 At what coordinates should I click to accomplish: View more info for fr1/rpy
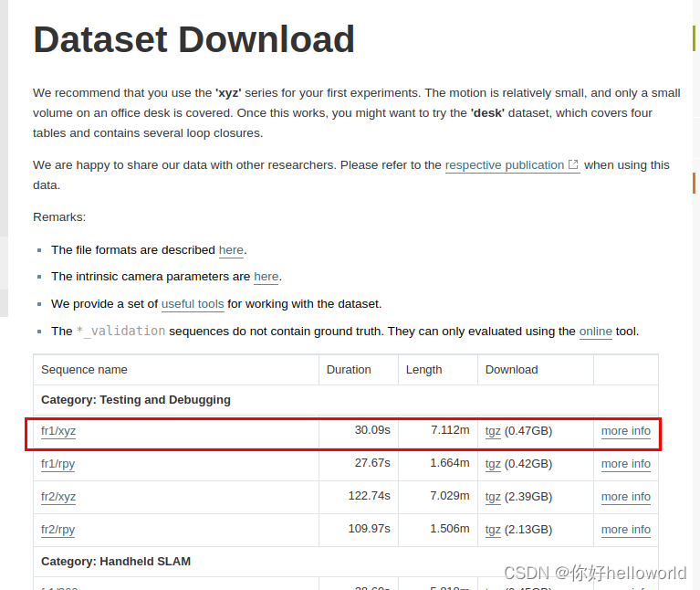point(625,464)
